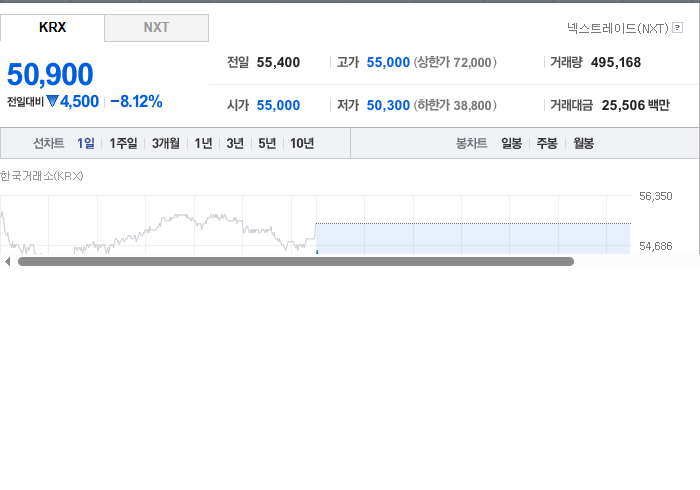
Task: Click the 저가 value 50,300
Action: tap(388, 105)
